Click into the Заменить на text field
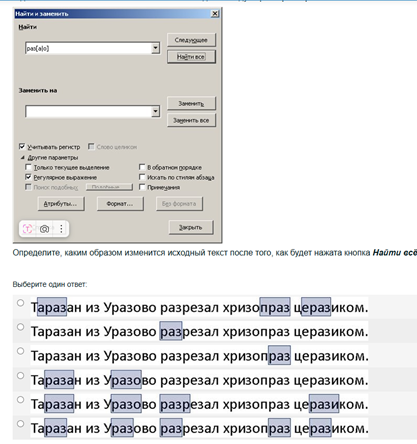The height and width of the screenshot is (444, 417). click(88, 111)
